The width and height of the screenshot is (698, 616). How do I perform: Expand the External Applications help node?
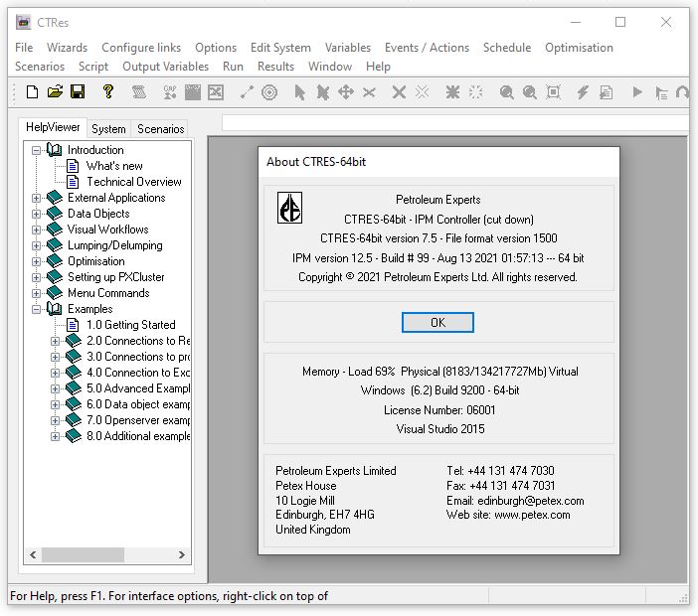[37, 198]
